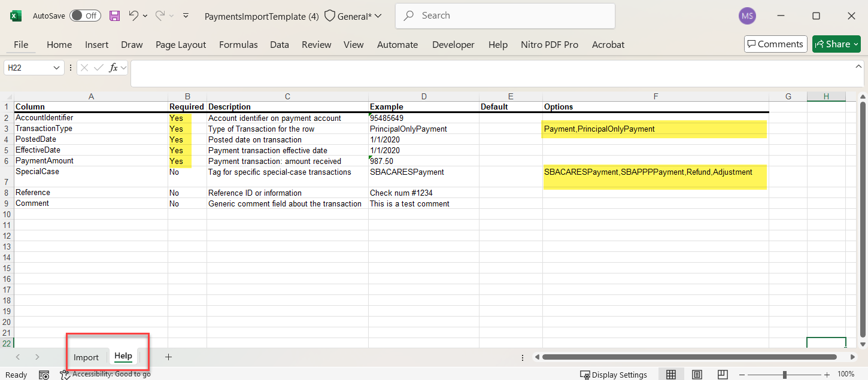868x380 pixels.
Task: Click the macro recording status bar icon
Action: [44, 375]
